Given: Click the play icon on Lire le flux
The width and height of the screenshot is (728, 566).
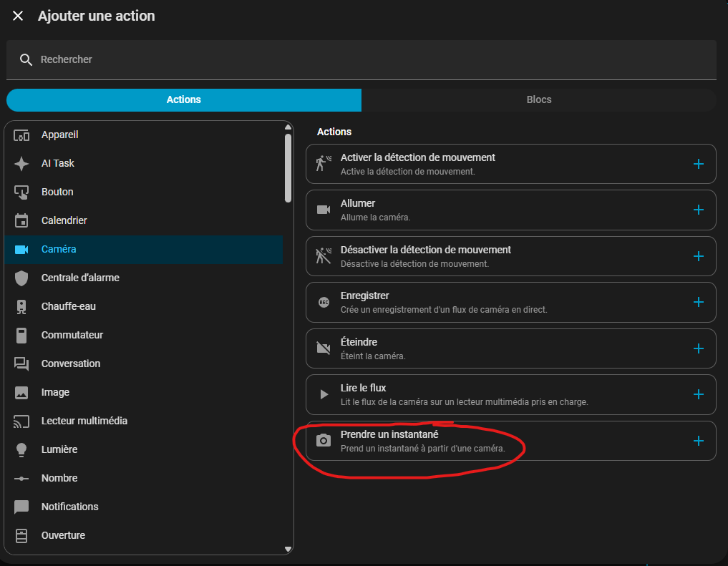Looking at the screenshot, I should click(x=324, y=394).
